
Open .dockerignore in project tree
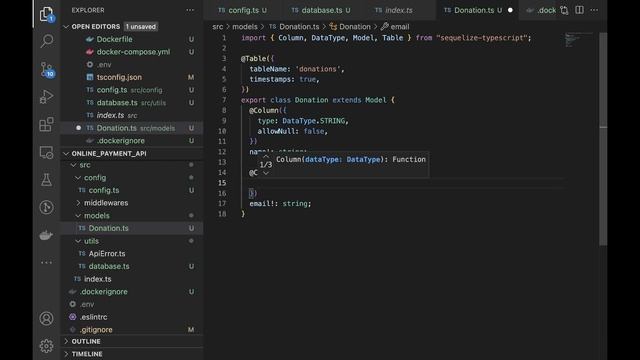coord(132,291)
